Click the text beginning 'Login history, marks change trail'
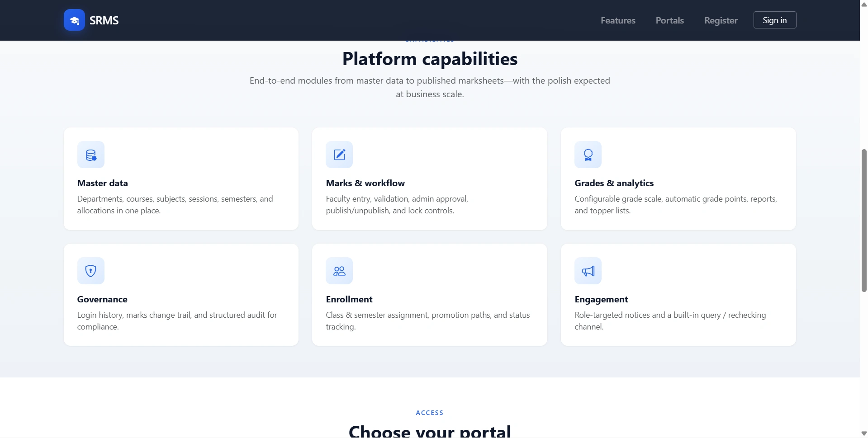 pos(177,321)
